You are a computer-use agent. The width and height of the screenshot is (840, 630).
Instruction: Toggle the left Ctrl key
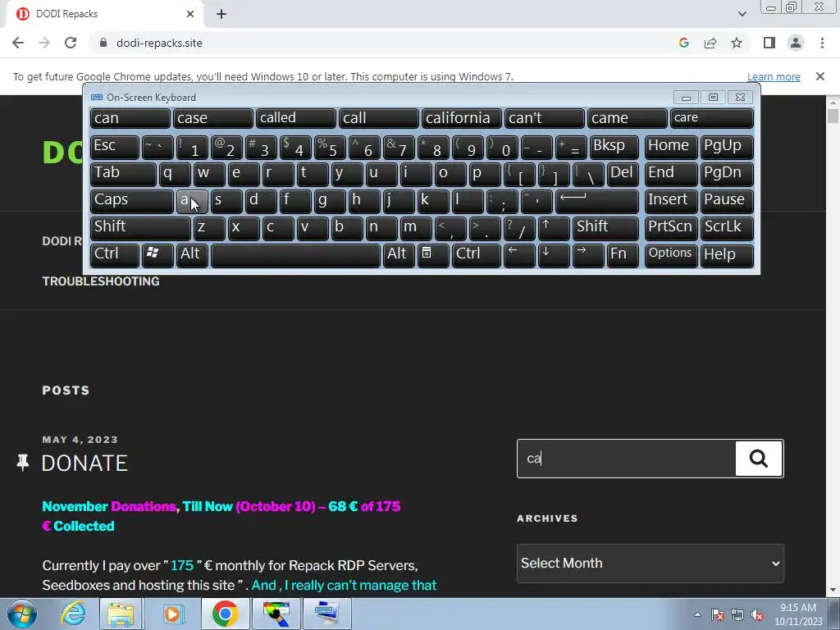[114, 255]
